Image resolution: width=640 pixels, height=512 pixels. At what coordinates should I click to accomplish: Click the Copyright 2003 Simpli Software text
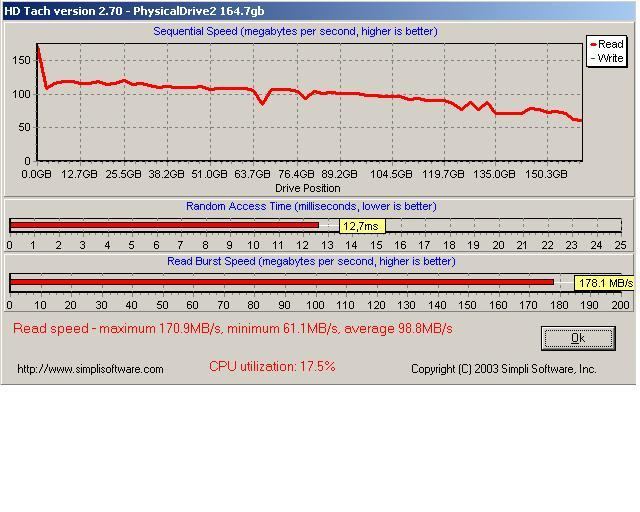coord(504,369)
